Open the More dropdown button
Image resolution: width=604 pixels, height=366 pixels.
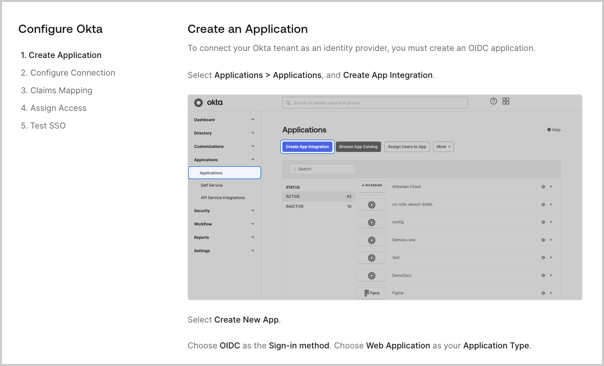coord(443,147)
